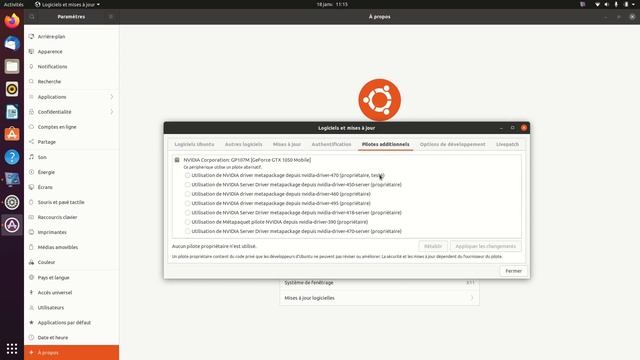The height and width of the screenshot is (360, 640).
Task: Switch to Options de développement tab
Action: click(453, 144)
